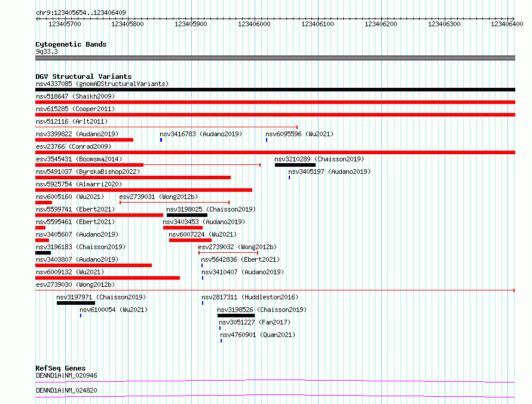The image size is (532, 404).
Task: Click the blue marker under nsv4760901
Action: point(221,341)
